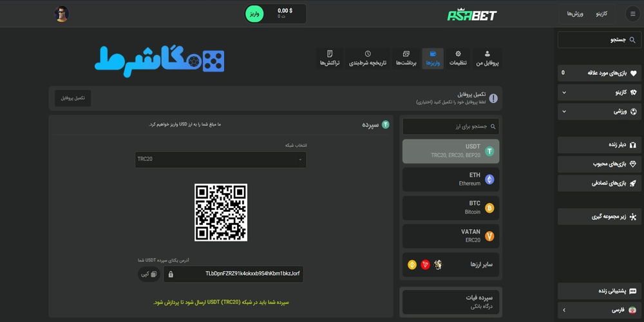Click the 0,00 $ balance display
This screenshot has width=644, height=322.
click(x=285, y=11)
